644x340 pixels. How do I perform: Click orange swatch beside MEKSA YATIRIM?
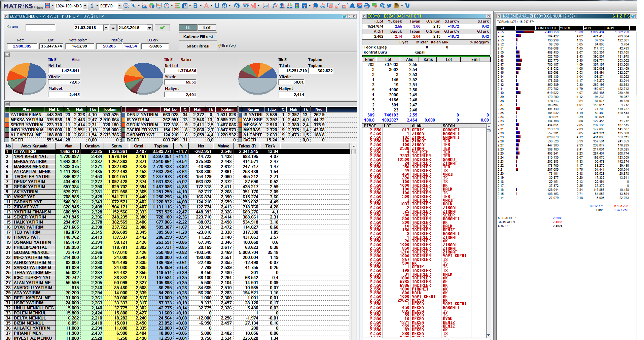pyautogui.click(x=7, y=120)
